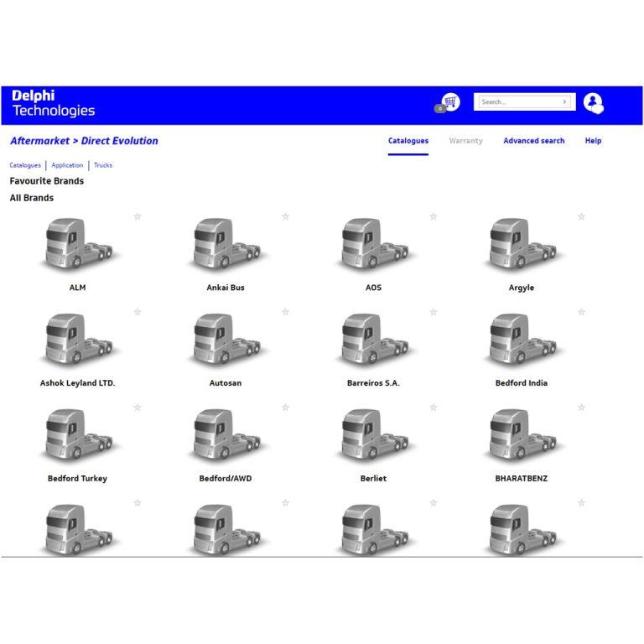Open the shopping cart icon
Viewport: 644px width, 644px height.
450,101
